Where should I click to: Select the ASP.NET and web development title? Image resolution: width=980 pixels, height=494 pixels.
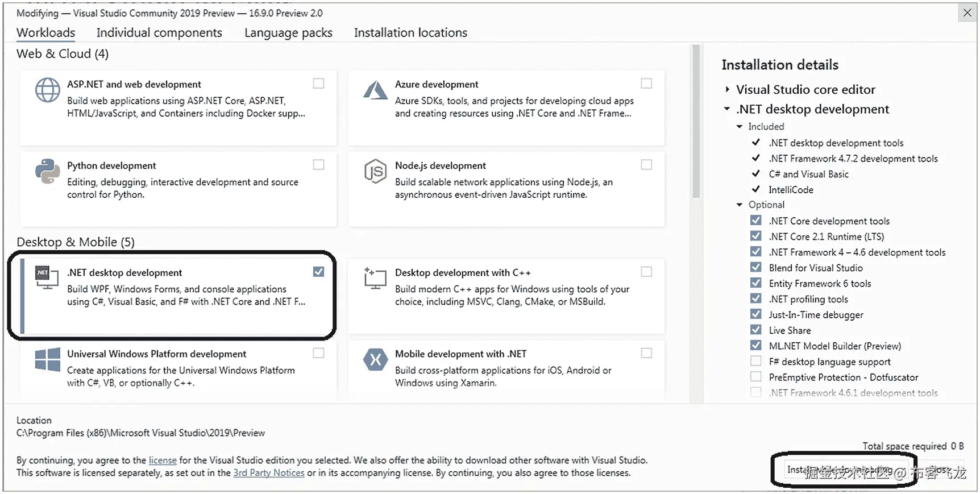pyautogui.click(x=134, y=84)
